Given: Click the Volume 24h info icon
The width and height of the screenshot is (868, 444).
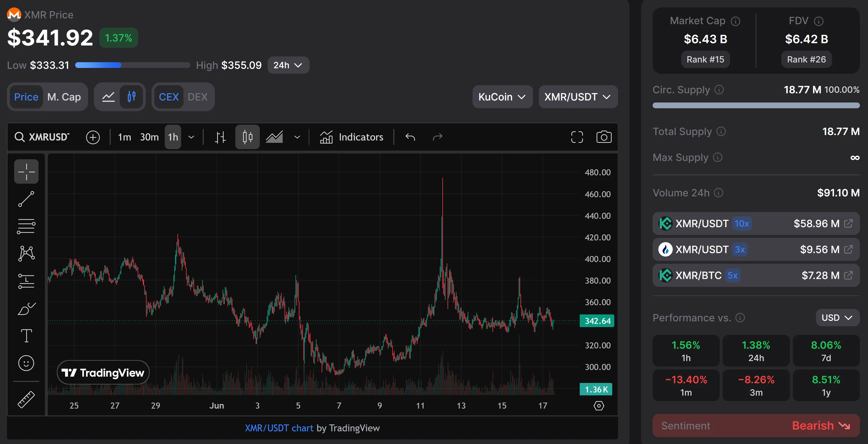Looking at the screenshot, I should coord(719,193).
